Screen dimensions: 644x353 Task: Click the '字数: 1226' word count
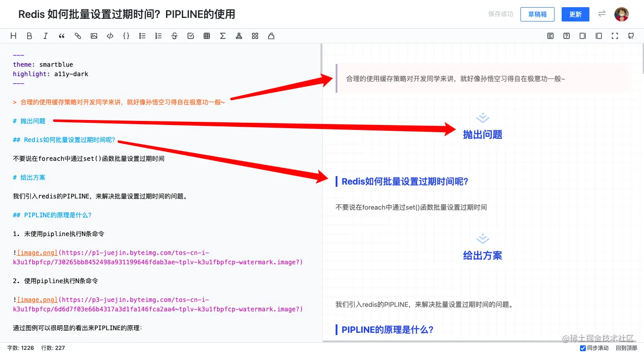coord(21,348)
